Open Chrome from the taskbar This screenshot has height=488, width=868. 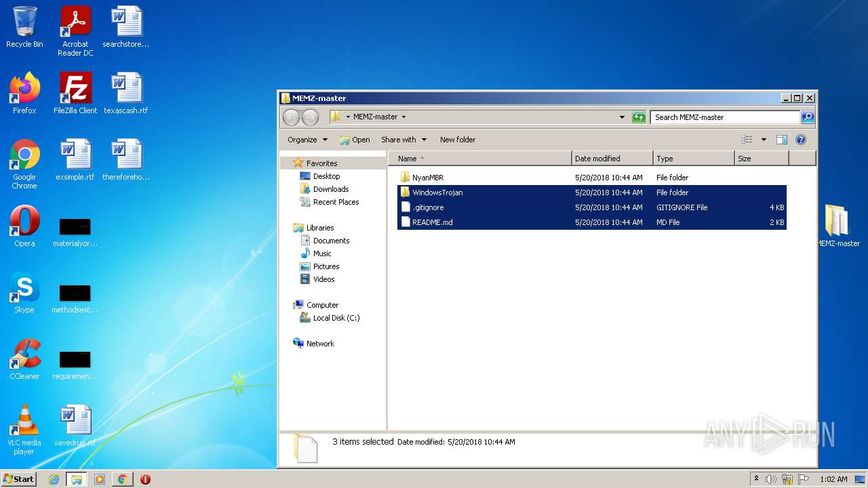click(122, 479)
